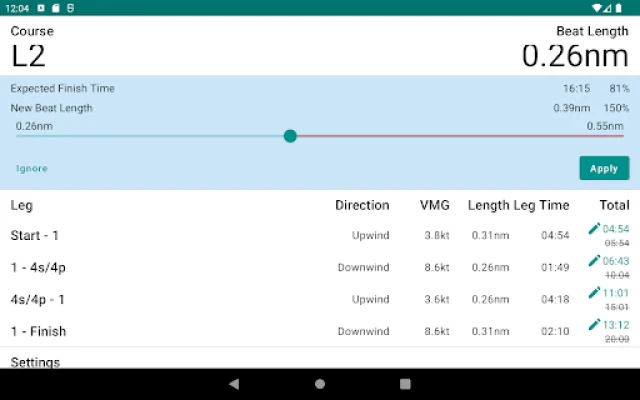Select the Start - 1 leg row

[x=35, y=236]
